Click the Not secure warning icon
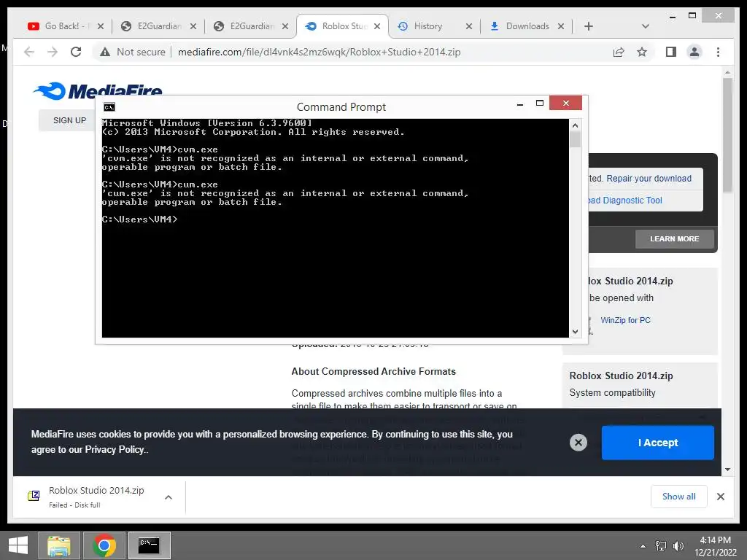Image resolution: width=747 pixels, height=560 pixels. click(x=105, y=52)
